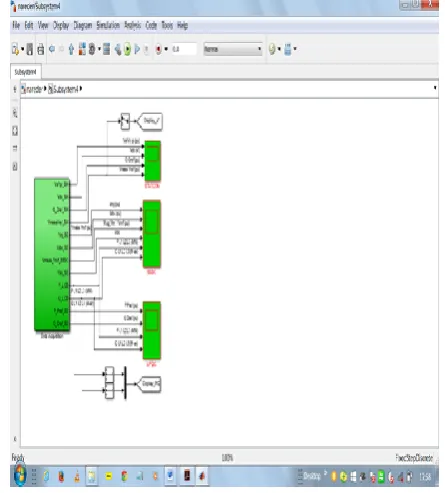Viewport: 445px width, 493px height.
Task: Expand the Model Advisor dropdown arrow
Action: (279, 49)
